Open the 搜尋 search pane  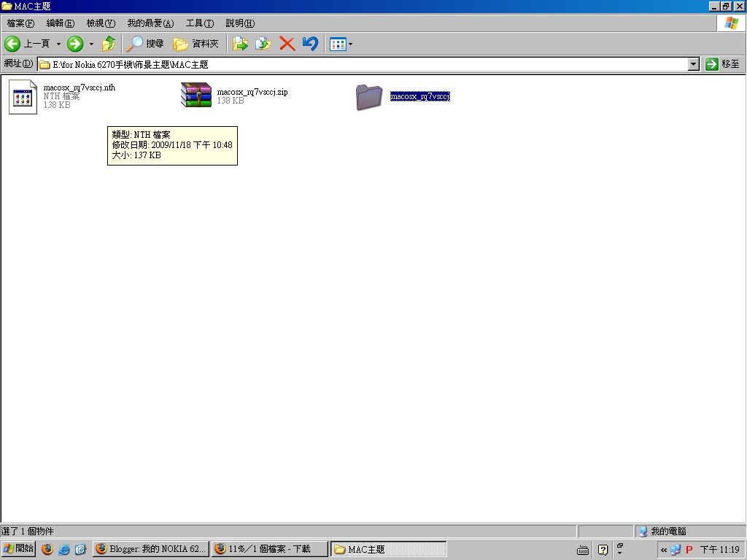click(x=145, y=44)
